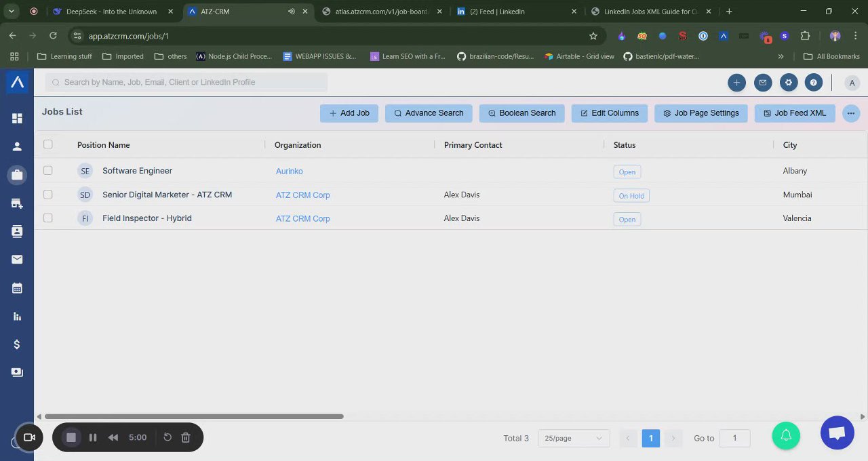
Task: Focus the Go to page input
Action: coord(734,438)
